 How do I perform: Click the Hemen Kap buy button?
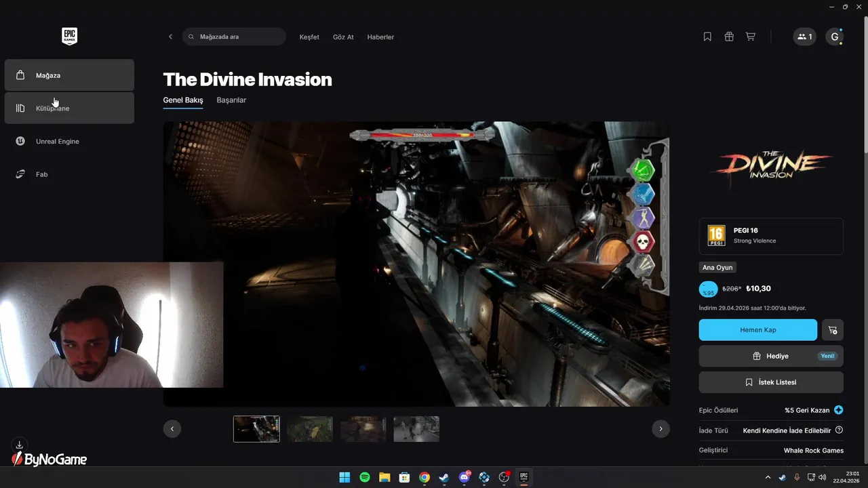tap(758, 330)
